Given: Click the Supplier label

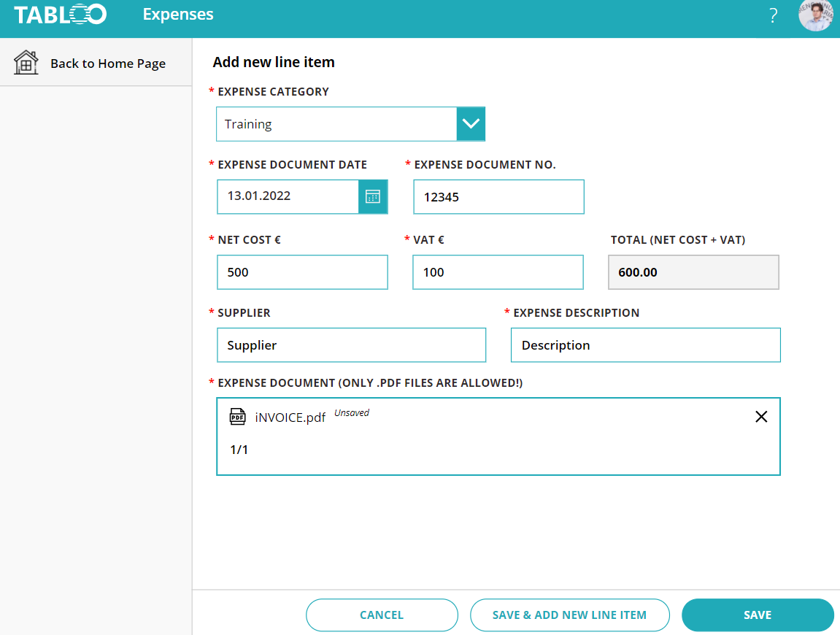Looking at the screenshot, I should click(x=244, y=313).
